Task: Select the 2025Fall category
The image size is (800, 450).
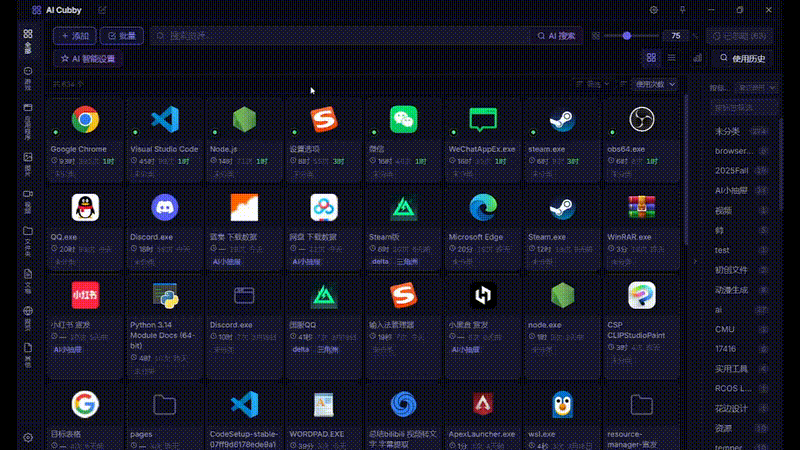Action: (x=742, y=170)
